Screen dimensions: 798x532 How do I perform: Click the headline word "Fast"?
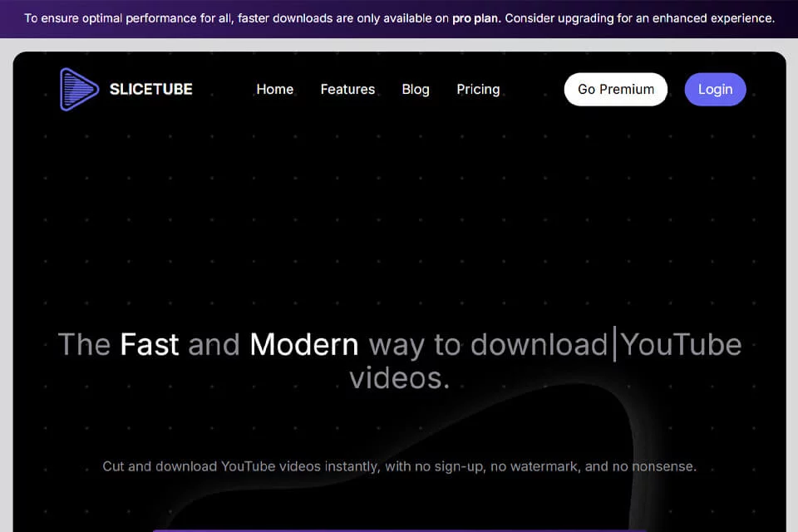pos(149,345)
